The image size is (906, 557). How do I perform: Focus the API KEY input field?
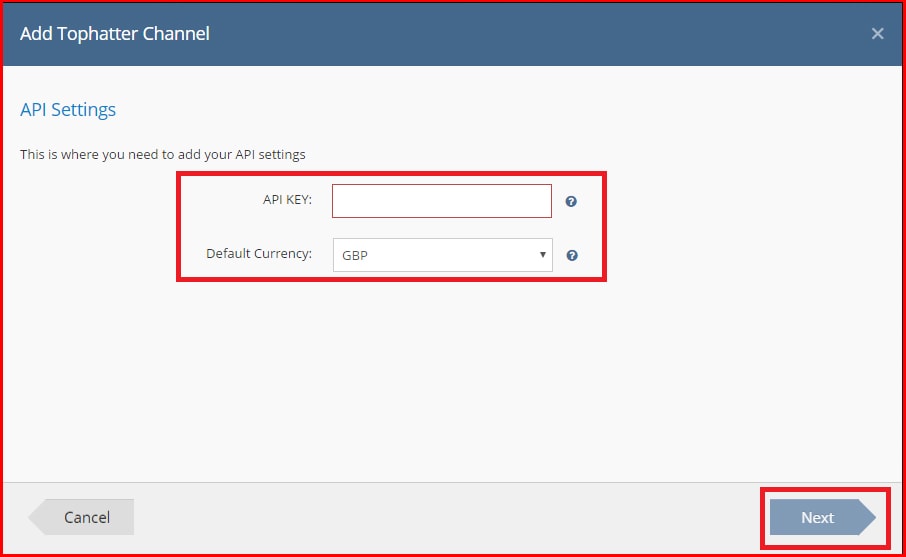pyautogui.click(x=442, y=201)
